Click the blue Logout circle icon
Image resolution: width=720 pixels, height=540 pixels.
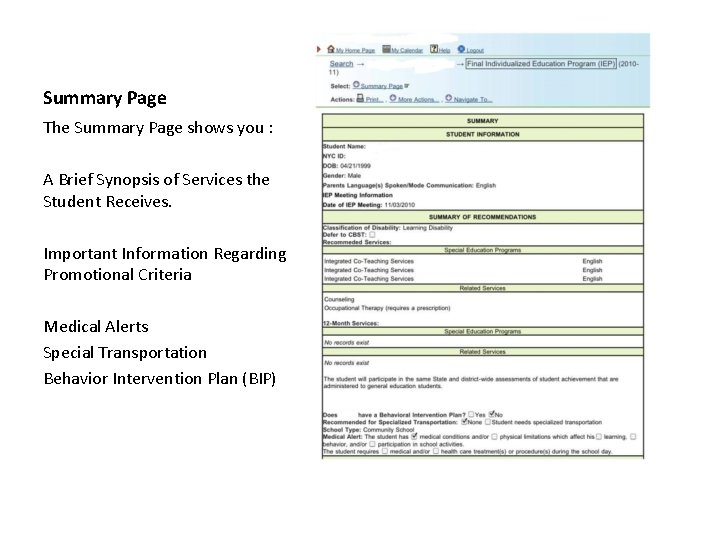(461, 49)
